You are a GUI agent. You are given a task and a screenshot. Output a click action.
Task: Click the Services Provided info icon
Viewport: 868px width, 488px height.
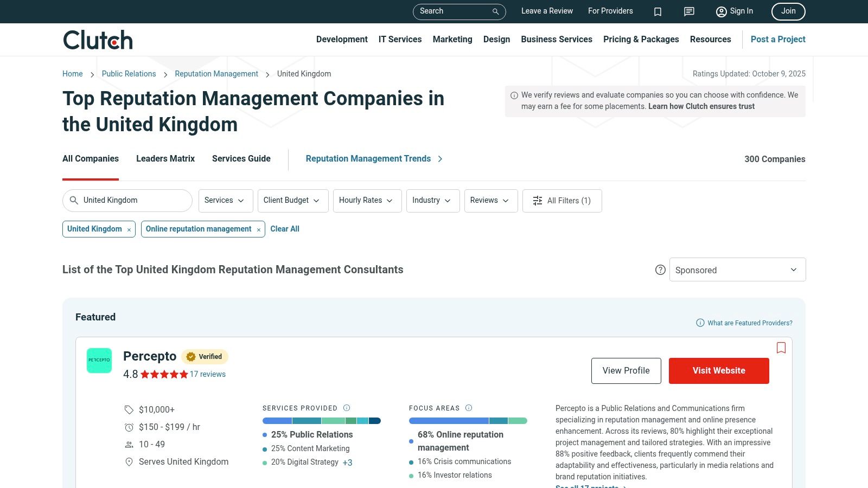coord(347,408)
